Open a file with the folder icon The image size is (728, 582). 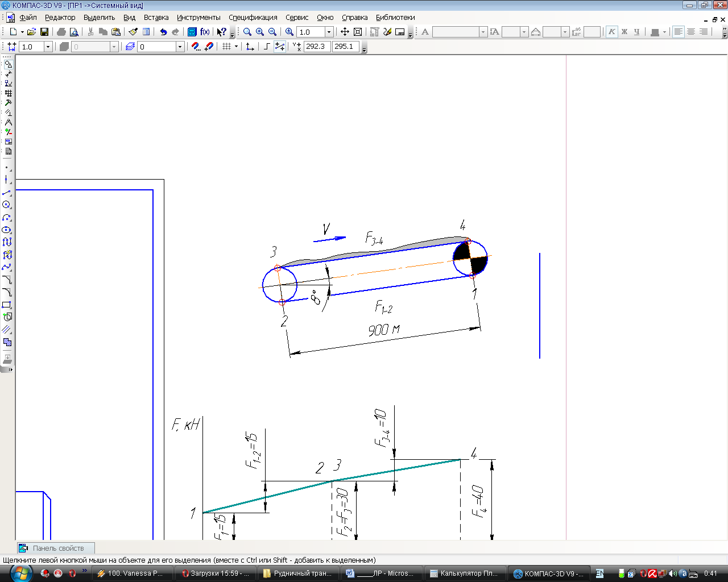pos(32,32)
